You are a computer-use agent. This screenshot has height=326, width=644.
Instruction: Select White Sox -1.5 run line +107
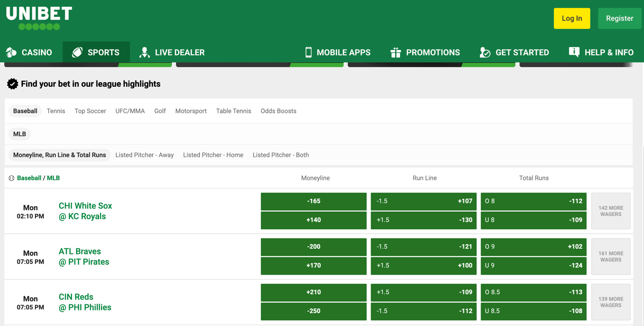(x=424, y=202)
